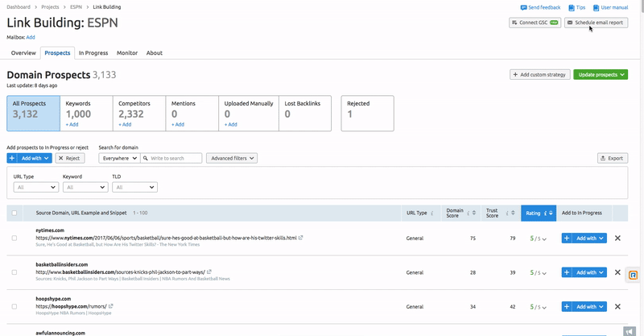Viewport: 644px width, 336px height.
Task: Tick checkbox for hoopshype.com row
Action: pyautogui.click(x=14, y=306)
